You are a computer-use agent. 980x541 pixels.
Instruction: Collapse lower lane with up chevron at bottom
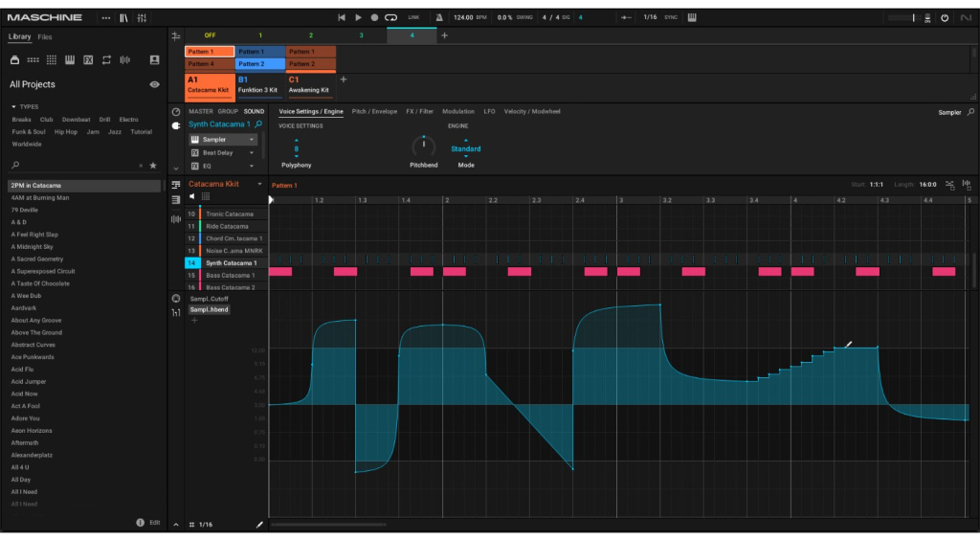pos(176,525)
